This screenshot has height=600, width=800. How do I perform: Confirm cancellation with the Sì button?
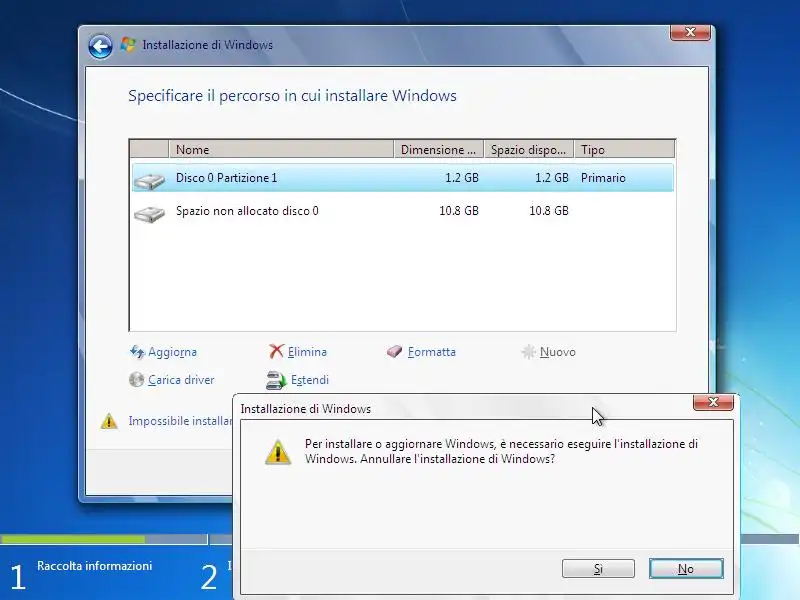pyautogui.click(x=598, y=568)
